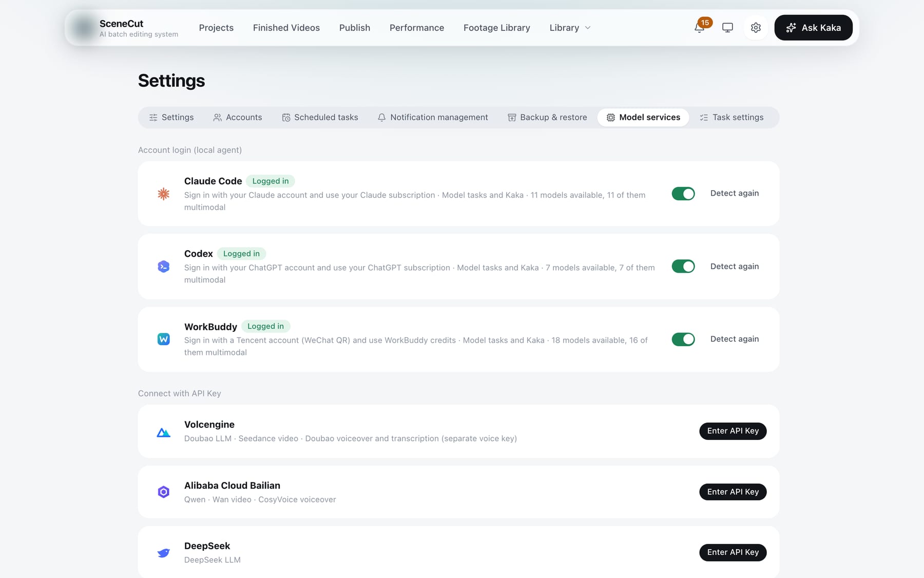Click Enter API Key for Volcengine

coord(733,431)
